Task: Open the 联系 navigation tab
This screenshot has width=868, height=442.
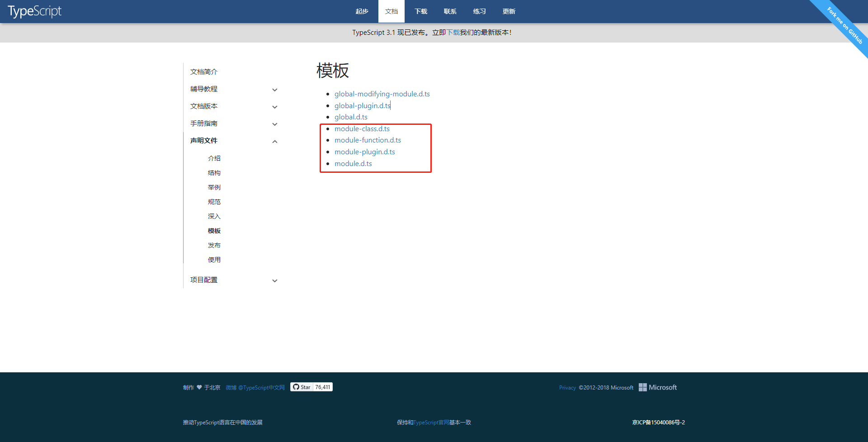Action: [x=450, y=11]
